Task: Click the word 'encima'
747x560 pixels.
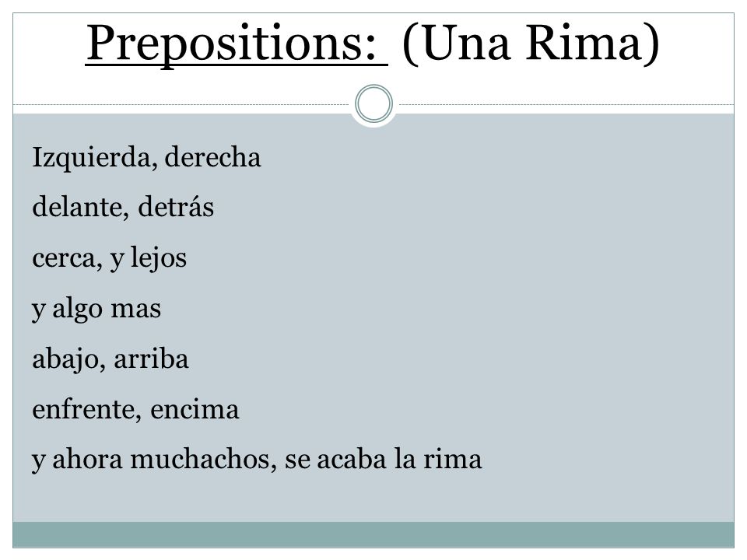Action: click(195, 410)
